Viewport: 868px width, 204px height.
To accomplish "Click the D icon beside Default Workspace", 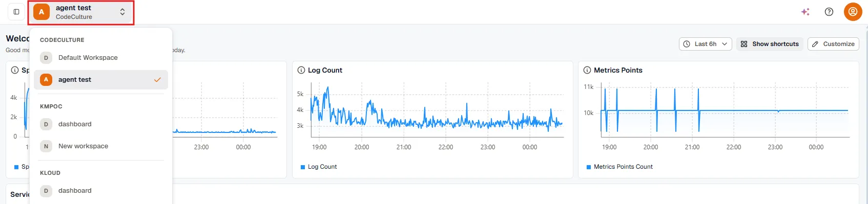I will point(46,58).
